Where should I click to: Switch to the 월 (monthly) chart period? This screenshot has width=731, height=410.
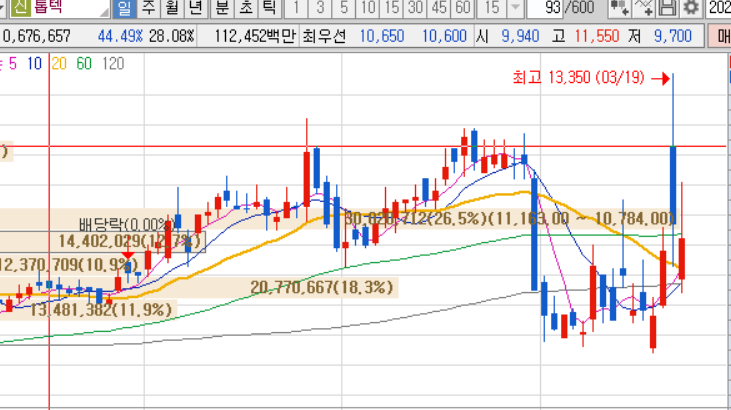(x=172, y=7)
